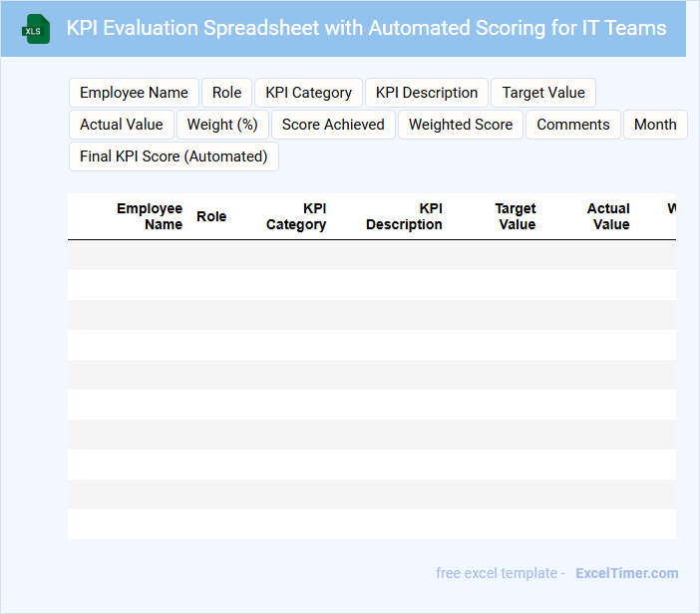Open the ExcelTimer.com link
700x614 pixels.
[x=626, y=573]
